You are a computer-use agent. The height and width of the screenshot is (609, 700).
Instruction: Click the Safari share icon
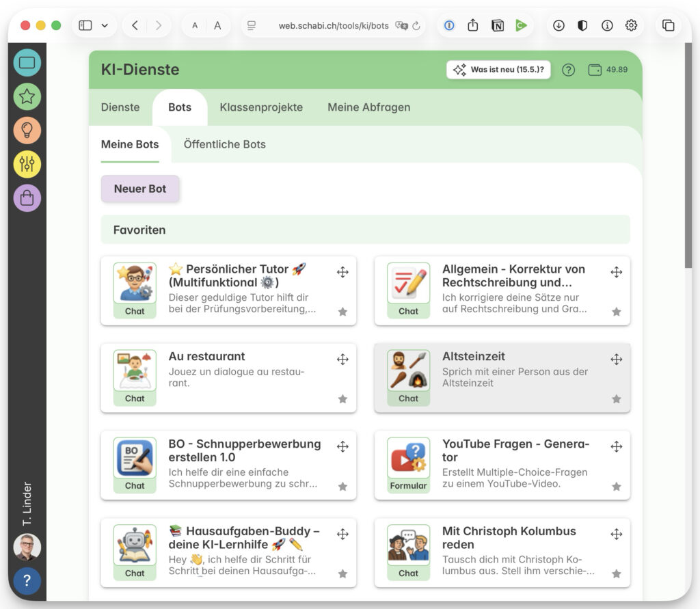tap(473, 25)
